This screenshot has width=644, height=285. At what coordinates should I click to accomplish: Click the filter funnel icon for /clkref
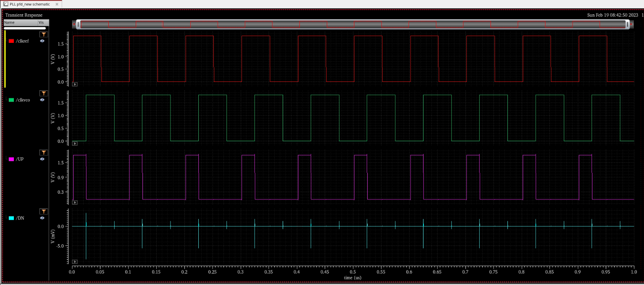coord(43,34)
